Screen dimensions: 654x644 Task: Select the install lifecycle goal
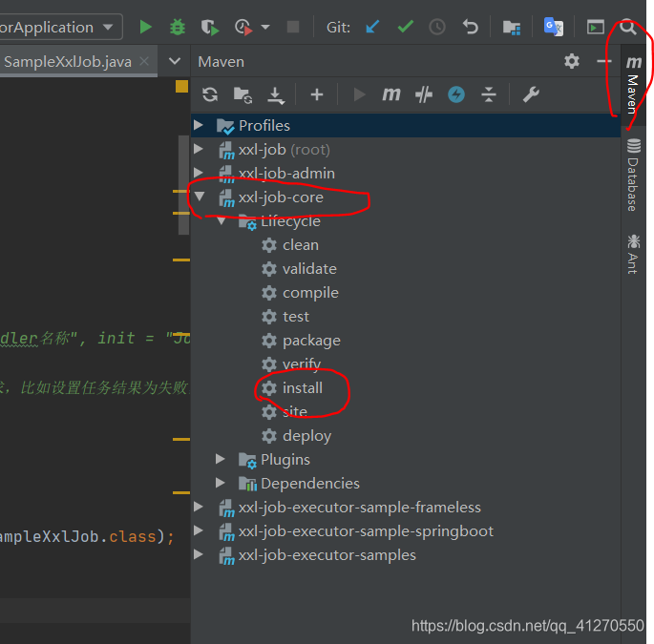[302, 388]
